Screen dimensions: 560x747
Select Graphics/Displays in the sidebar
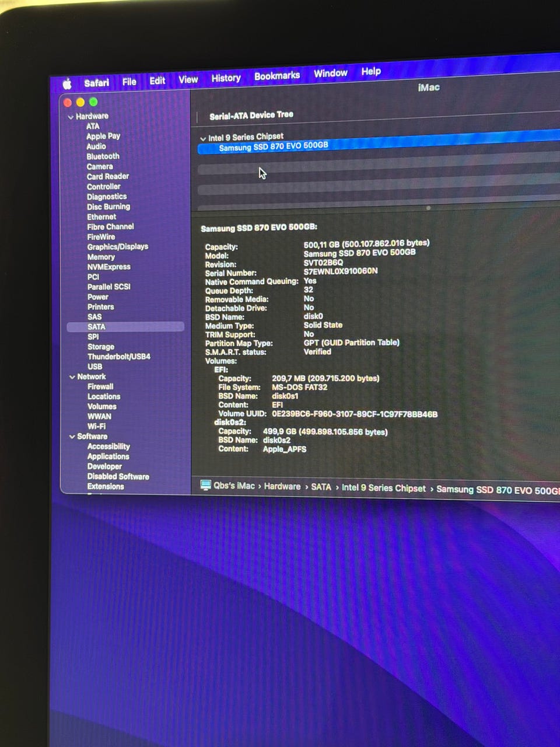118,247
